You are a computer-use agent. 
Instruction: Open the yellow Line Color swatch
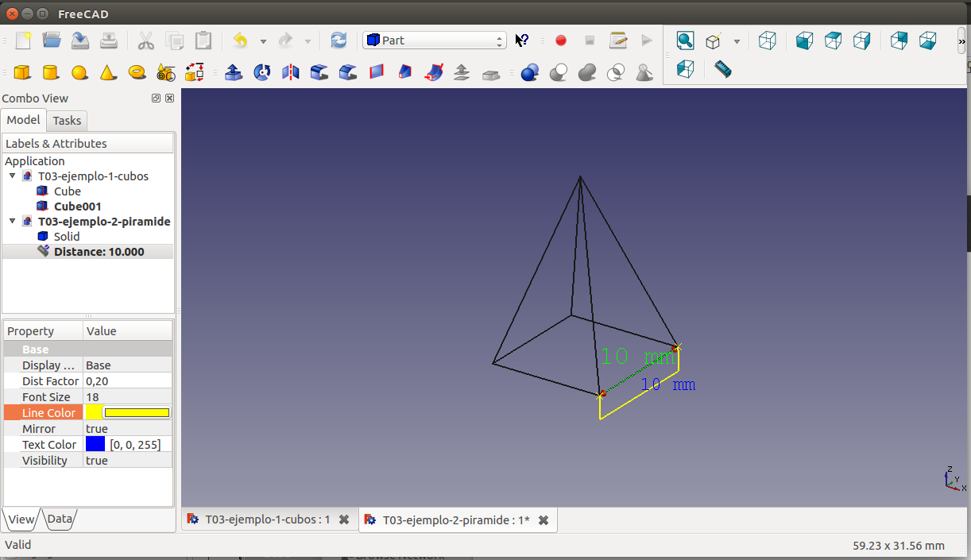coord(136,413)
